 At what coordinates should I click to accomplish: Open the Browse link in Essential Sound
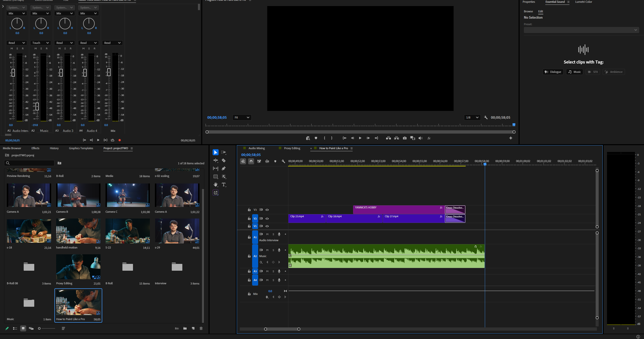528,11
